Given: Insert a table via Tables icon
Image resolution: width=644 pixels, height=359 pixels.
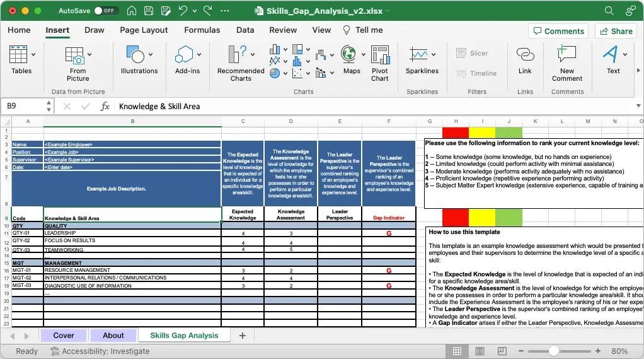Looking at the screenshot, I should [x=18, y=55].
